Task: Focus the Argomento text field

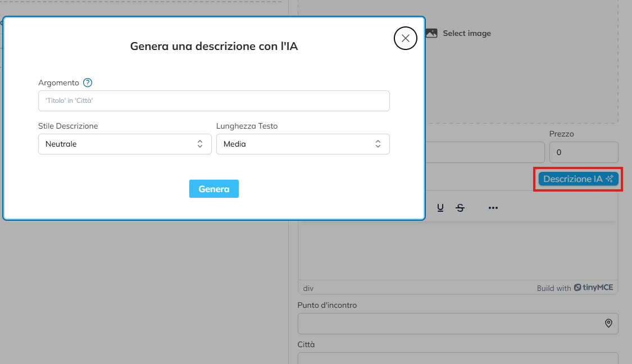Action: 213,101
